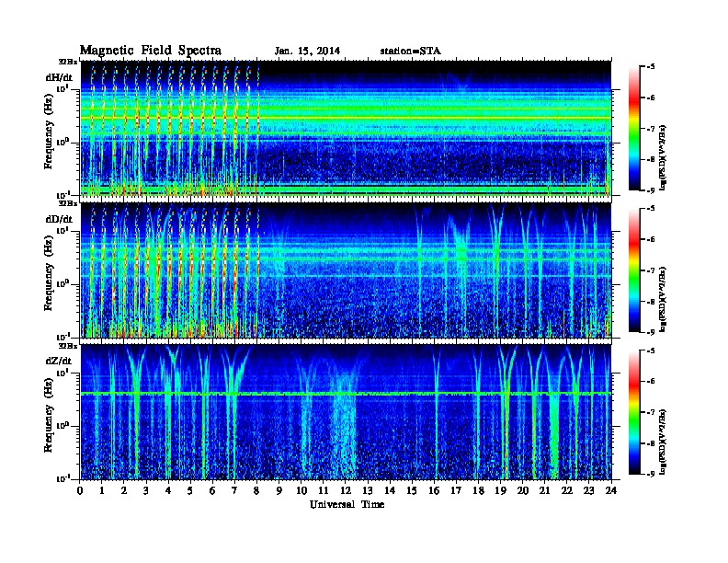This screenshot has width=728, height=563.
Task: Click the dH/dt panel color scale bar
Action: click(x=633, y=128)
